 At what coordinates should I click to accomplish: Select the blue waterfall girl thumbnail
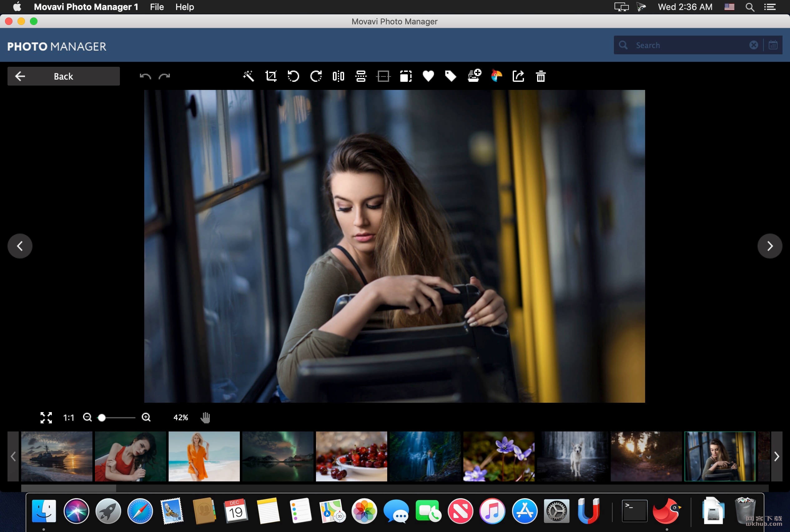pyautogui.click(x=425, y=456)
